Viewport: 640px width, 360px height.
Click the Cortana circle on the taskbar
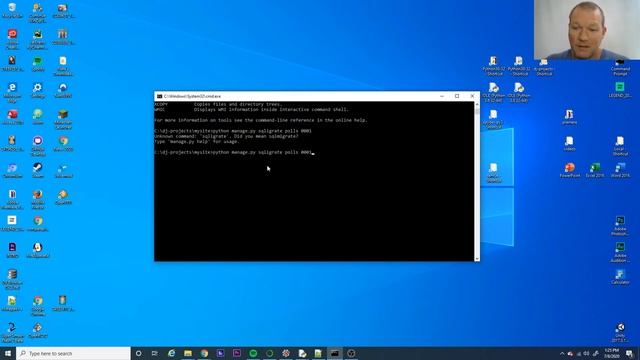[x=138, y=353]
